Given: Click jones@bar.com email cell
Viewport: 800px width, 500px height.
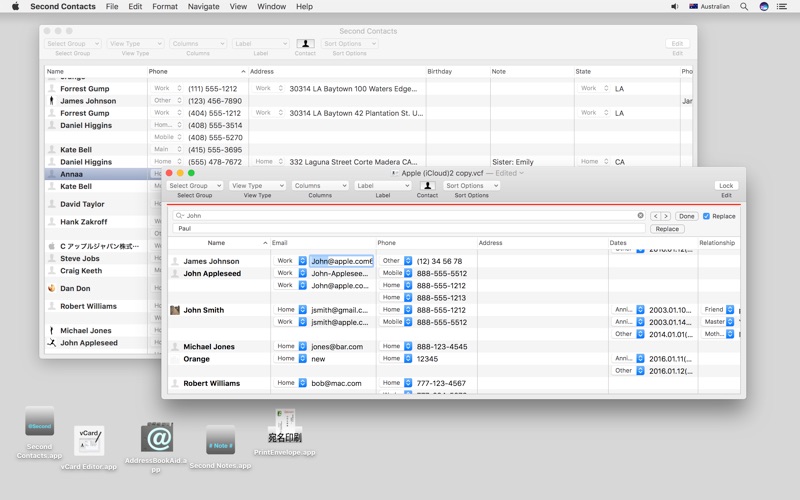Looking at the screenshot, I should tap(337, 347).
